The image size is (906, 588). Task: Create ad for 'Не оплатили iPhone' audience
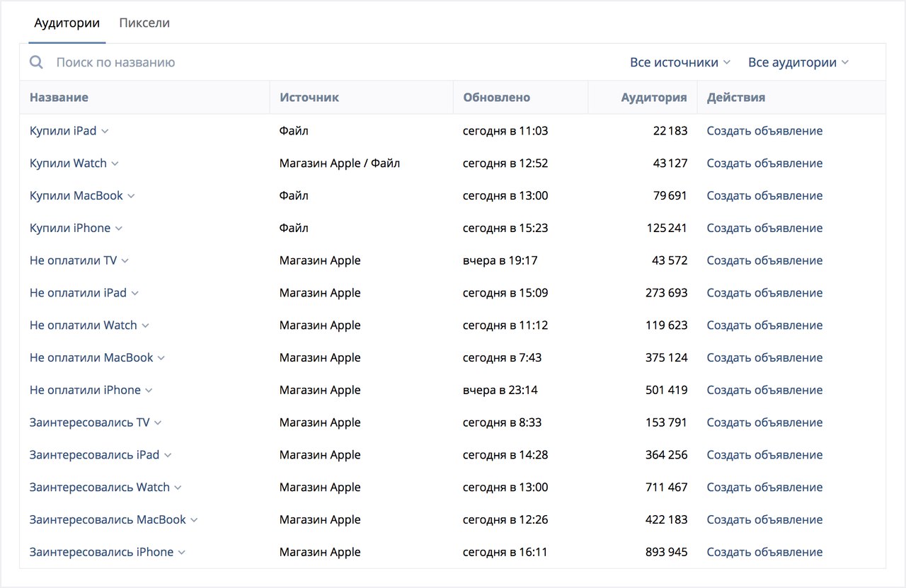point(764,390)
